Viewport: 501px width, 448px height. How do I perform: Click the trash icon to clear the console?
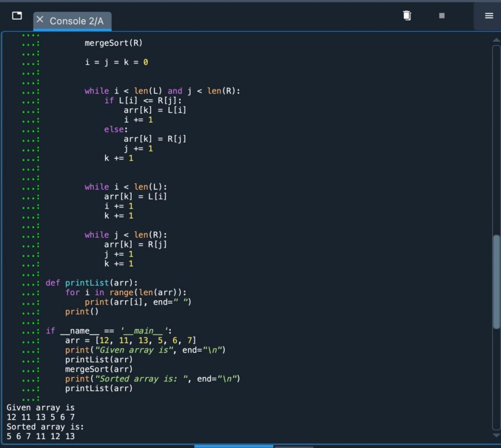point(406,15)
